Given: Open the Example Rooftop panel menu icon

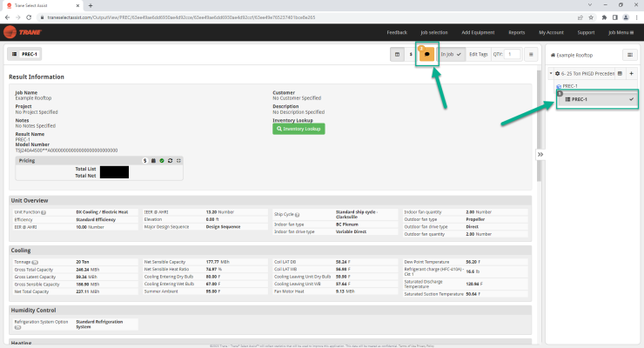Looking at the screenshot, I should coord(629,55).
